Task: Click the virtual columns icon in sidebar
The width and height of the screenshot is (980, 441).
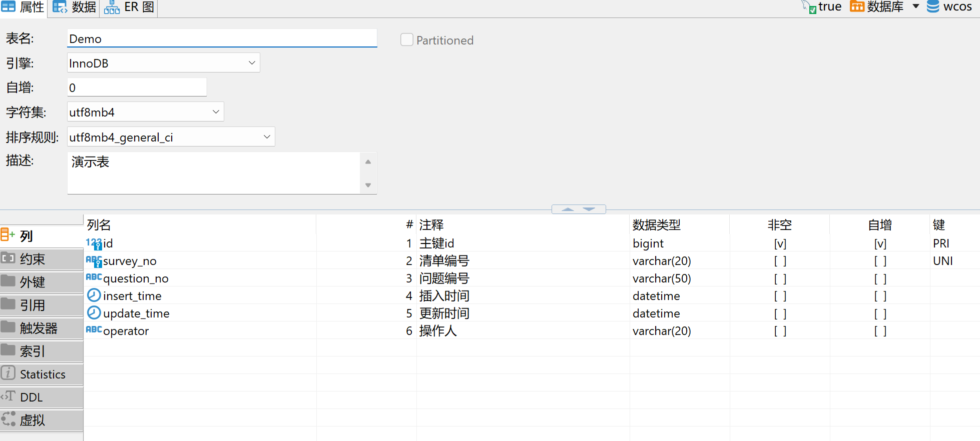Action: pos(8,419)
